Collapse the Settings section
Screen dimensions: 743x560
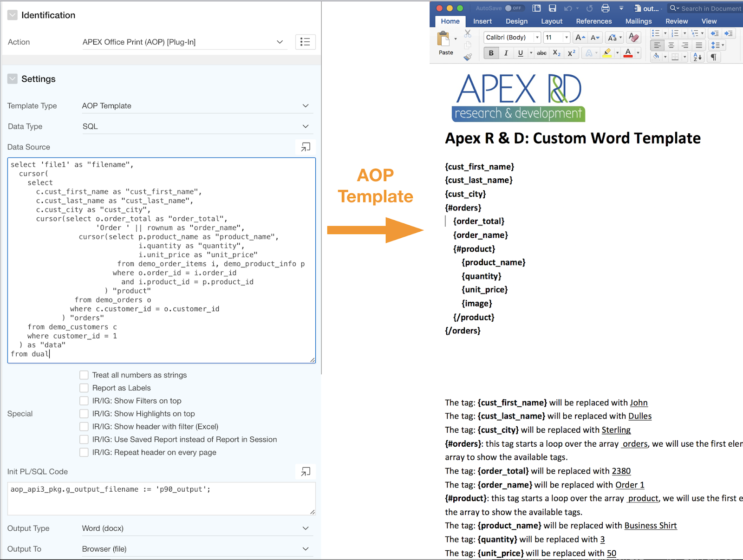coord(13,79)
